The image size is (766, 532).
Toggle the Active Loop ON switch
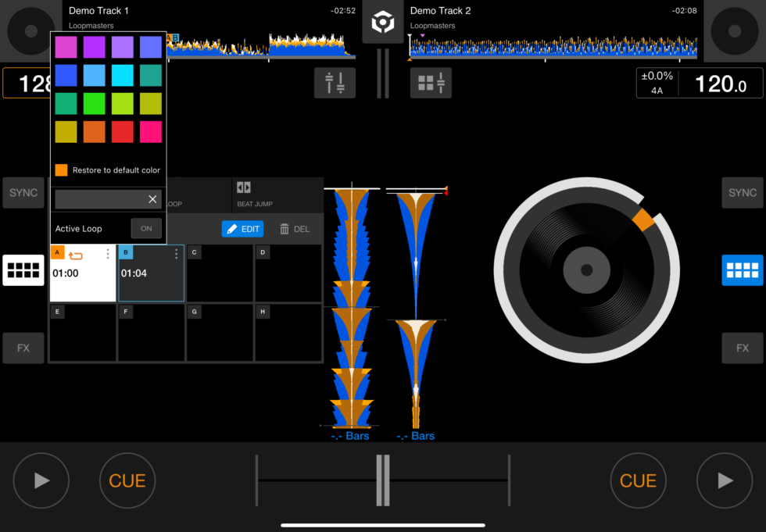click(146, 228)
